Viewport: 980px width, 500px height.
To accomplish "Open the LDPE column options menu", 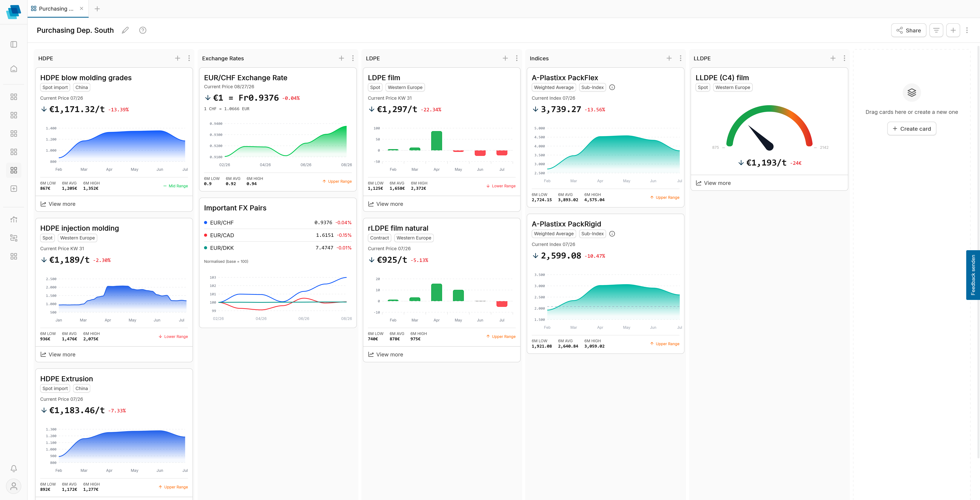I will pyautogui.click(x=517, y=58).
